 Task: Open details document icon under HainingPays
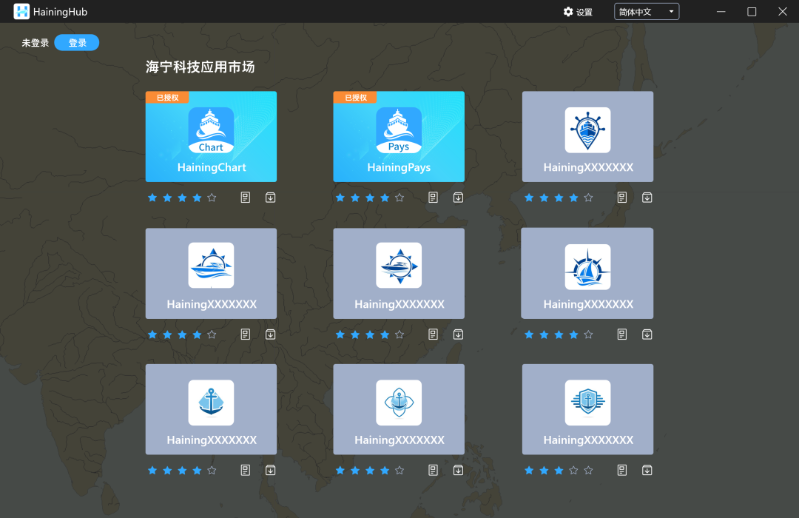tap(433, 198)
